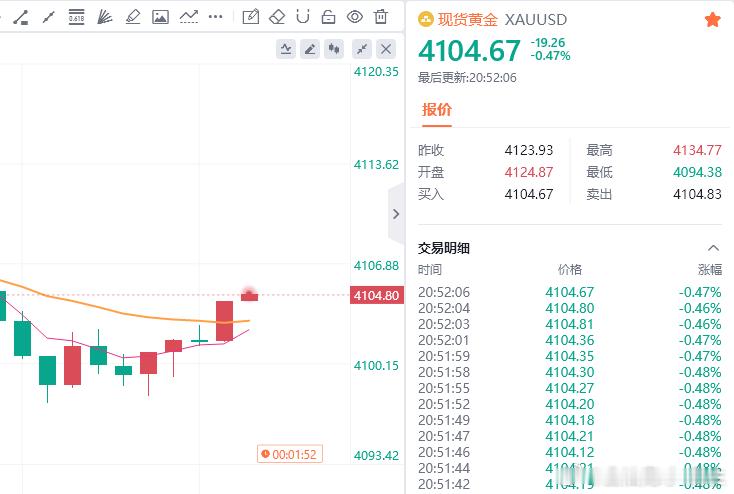Click the 4120.35 axis price label
Viewport: 734px width, 494px height.
click(376, 72)
